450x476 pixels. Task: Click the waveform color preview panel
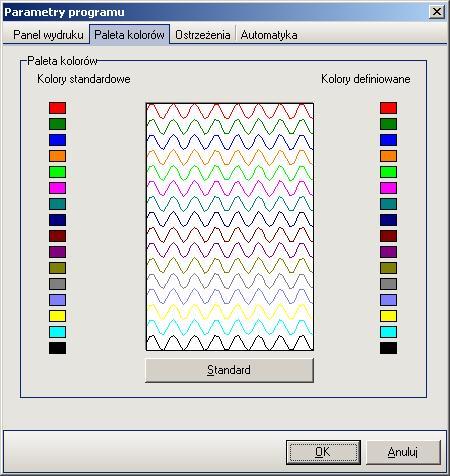pyautogui.click(x=230, y=227)
